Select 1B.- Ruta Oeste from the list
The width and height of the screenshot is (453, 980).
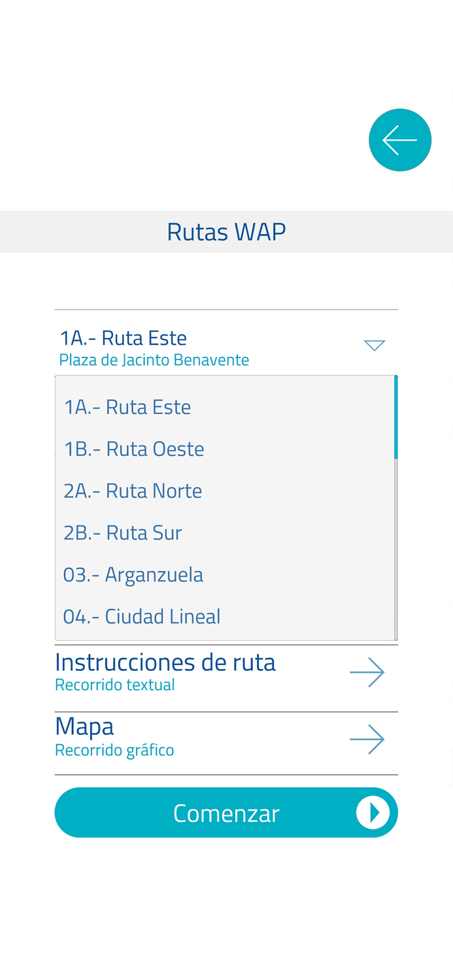click(x=134, y=448)
